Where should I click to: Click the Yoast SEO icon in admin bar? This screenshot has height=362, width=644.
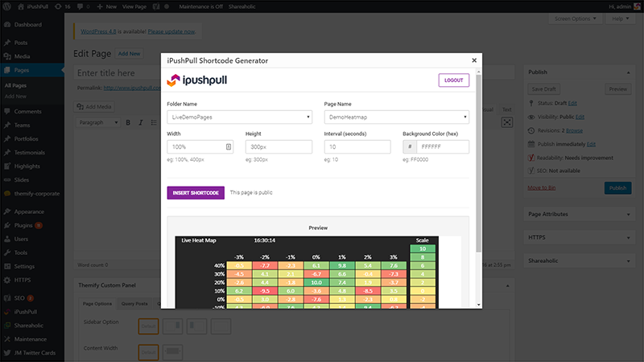point(156,6)
